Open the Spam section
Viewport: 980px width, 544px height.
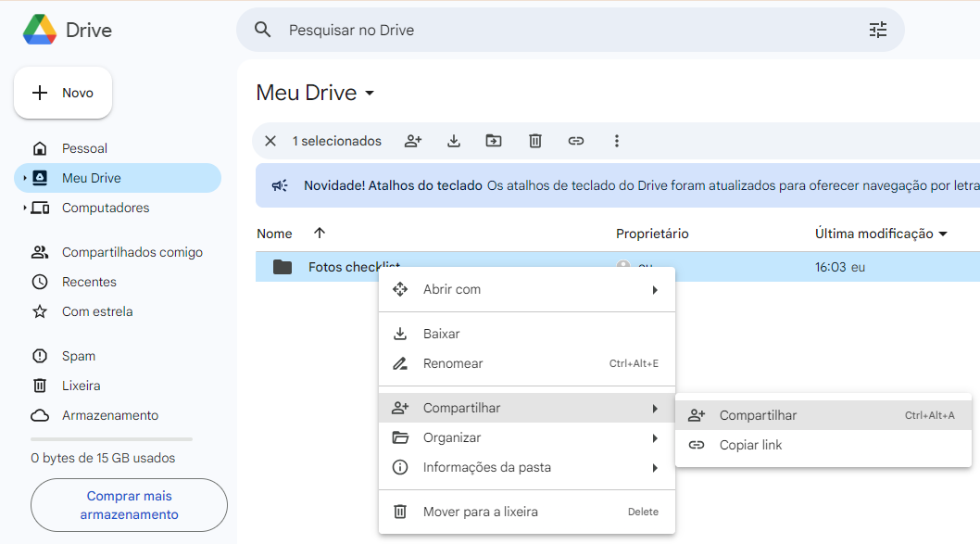click(78, 356)
